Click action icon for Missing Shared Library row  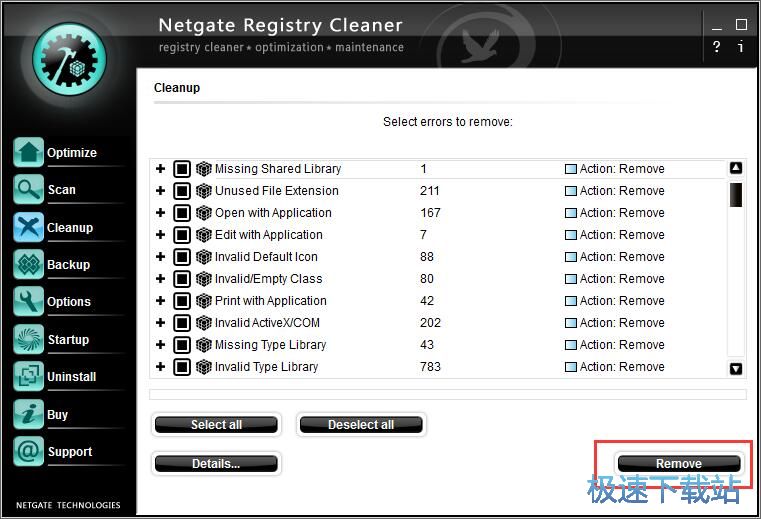pos(571,169)
